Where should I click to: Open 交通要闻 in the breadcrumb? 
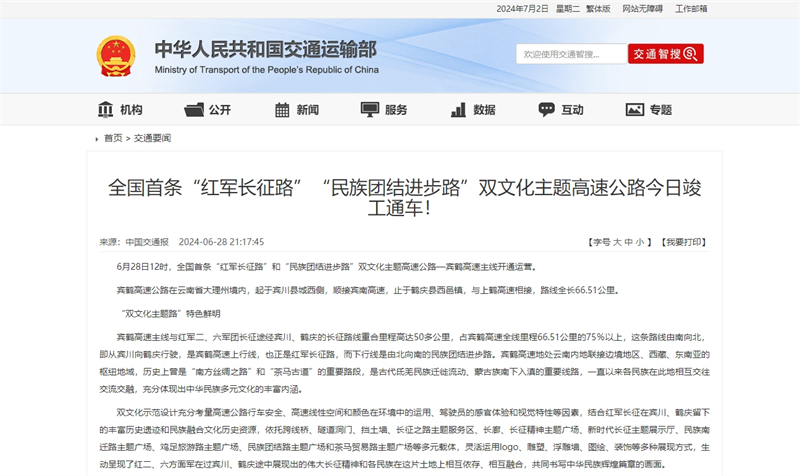153,138
